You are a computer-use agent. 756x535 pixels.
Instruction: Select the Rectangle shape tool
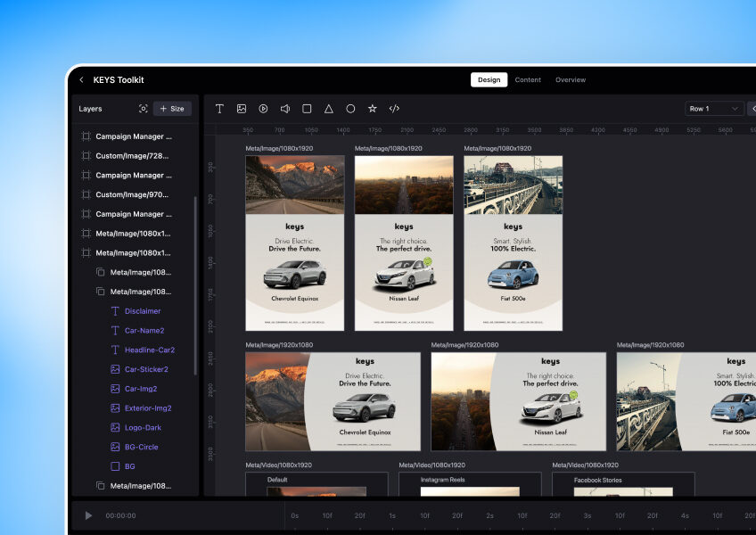307,109
